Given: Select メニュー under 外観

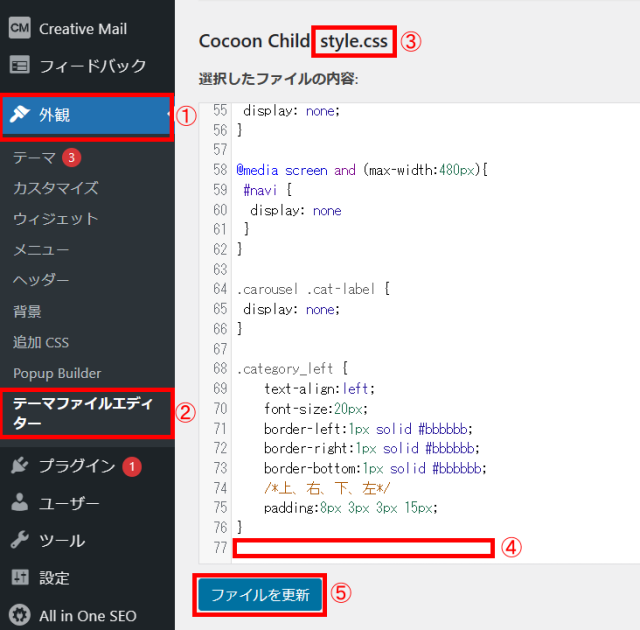Looking at the screenshot, I should coord(41,250).
